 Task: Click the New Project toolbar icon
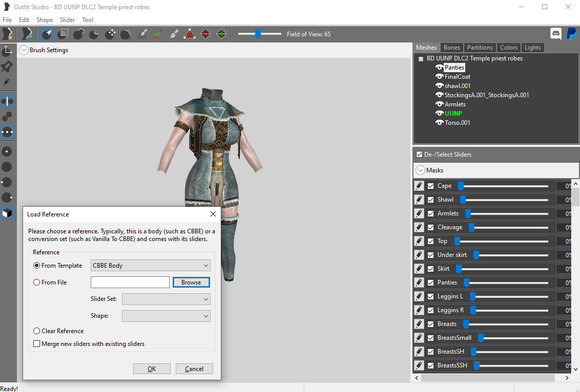click(x=7, y=34)
